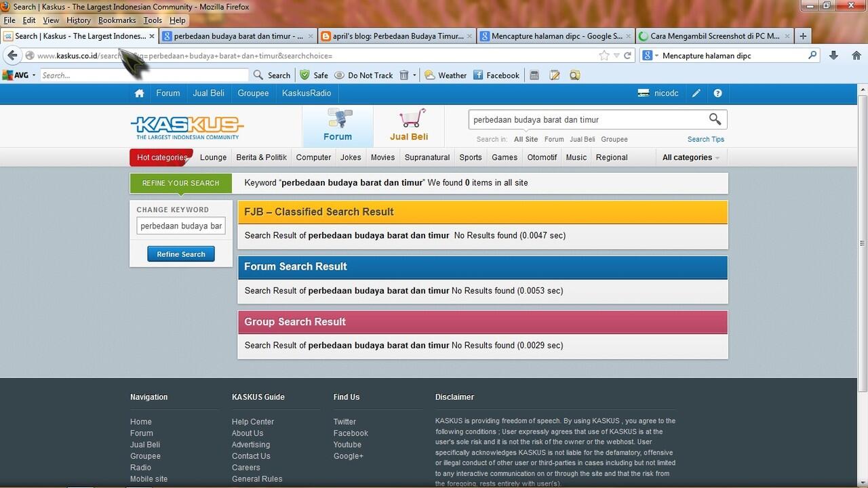Click the Kaskus main search field

[587, 120]
